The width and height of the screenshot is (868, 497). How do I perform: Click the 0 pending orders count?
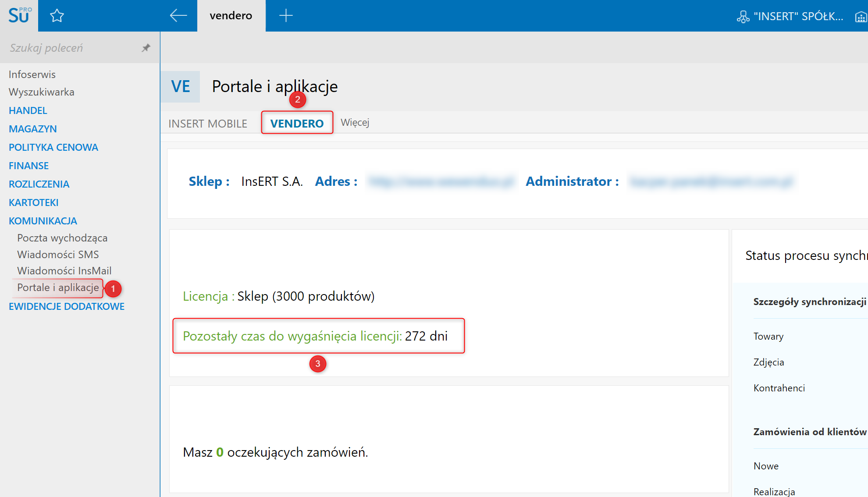[x=220, y=452]
